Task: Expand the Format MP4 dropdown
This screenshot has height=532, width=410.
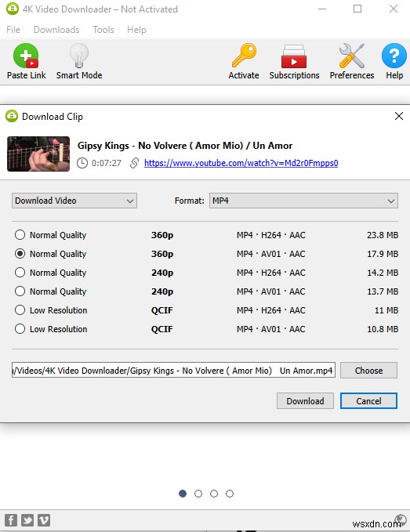Action: [303, 201]
